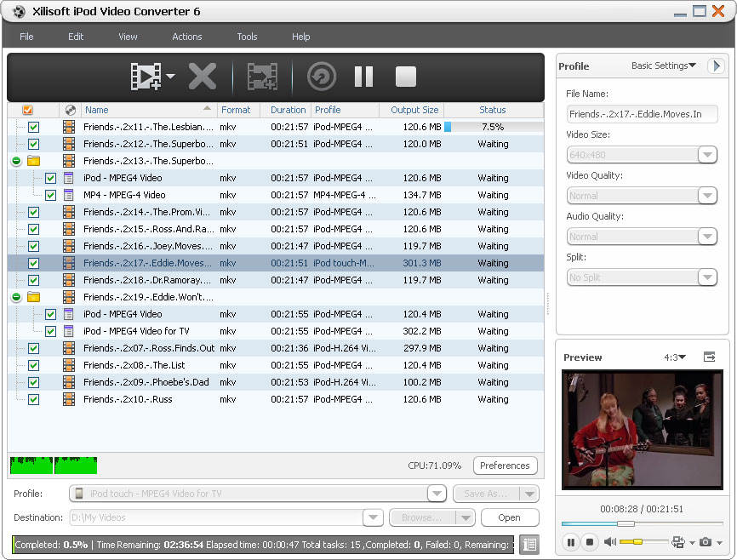The width and height of the screenshot is (737, 560).
Task: Click the Remove (X) toolbar icon
Action: (x=203, y=77)
